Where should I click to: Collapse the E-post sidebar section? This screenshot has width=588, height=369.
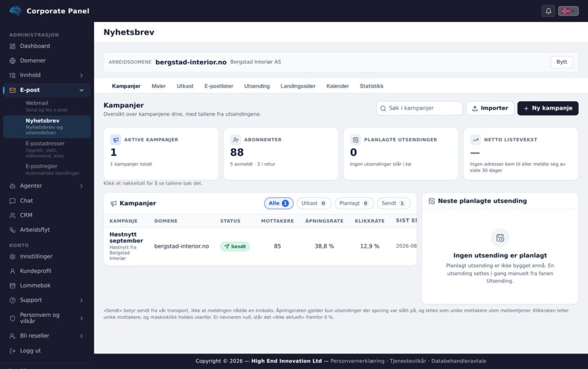(82, 90)
